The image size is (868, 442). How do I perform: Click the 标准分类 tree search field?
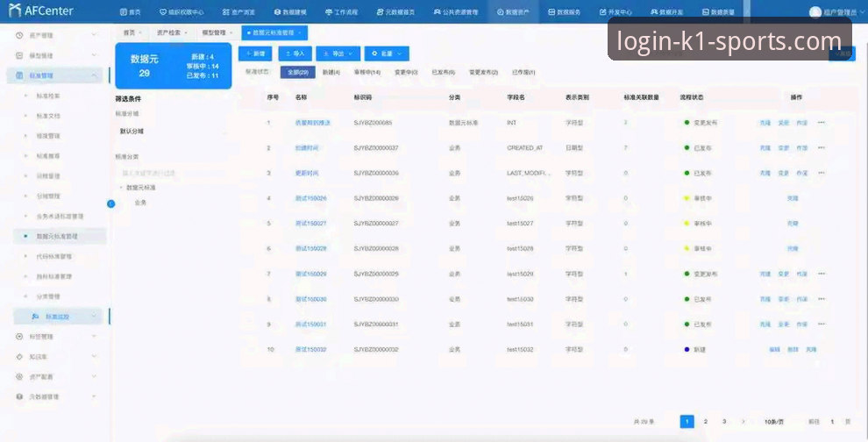[172, 173]
